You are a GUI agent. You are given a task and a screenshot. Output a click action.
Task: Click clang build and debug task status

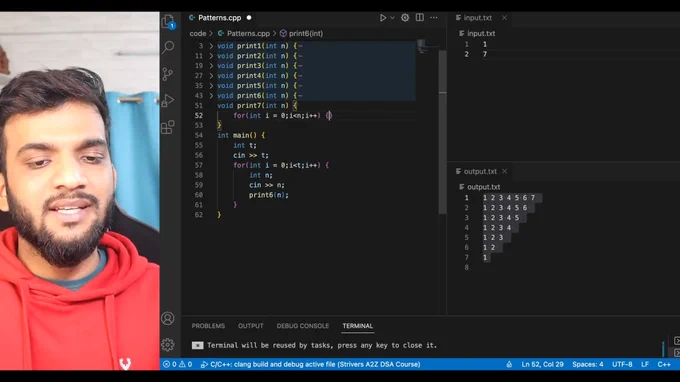click(311, 364)
